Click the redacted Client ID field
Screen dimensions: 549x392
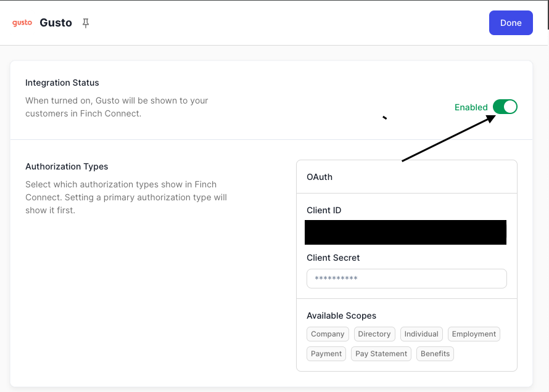coord(405,232)
